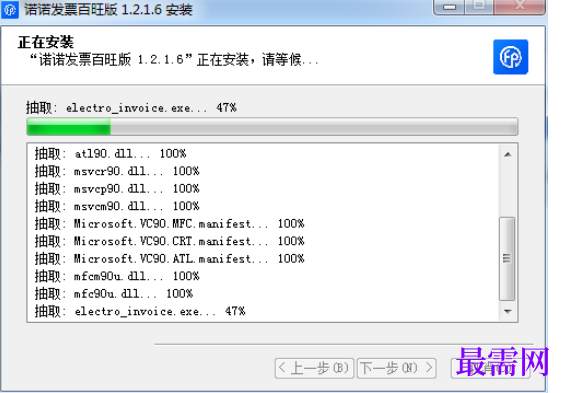
Task: Click the 正在安装 heading
Action: (x=46, y=42)
